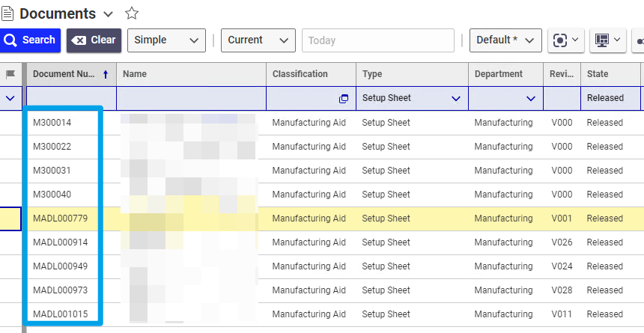Image resolution: width=644 pixels, height=333 pixels.
Task: Select the MADL000914 document row
Action: 61,242
